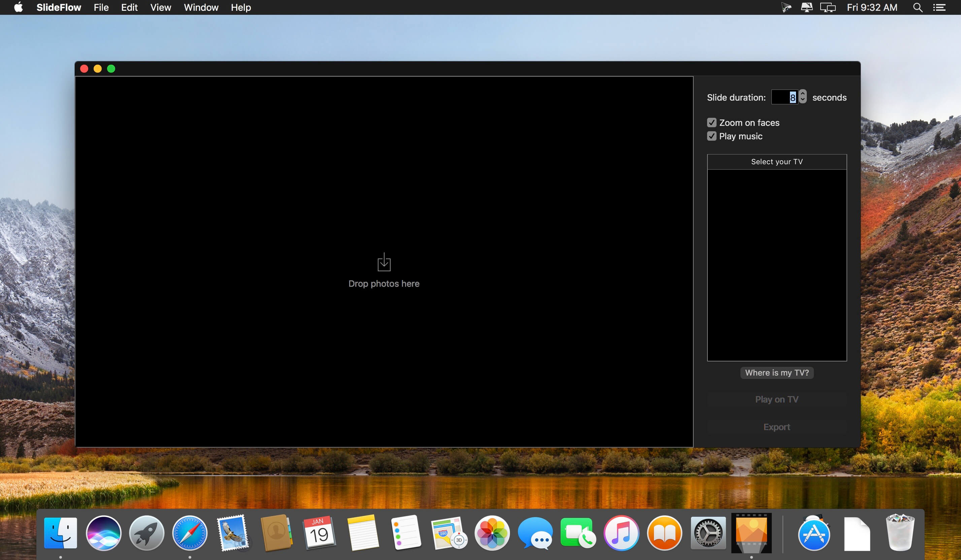Image resolution: width=961 pixels, height=560 pixels.
Task: Open System Preferences from the Dock
Action: pyautogui.click(x=708, y=533)
